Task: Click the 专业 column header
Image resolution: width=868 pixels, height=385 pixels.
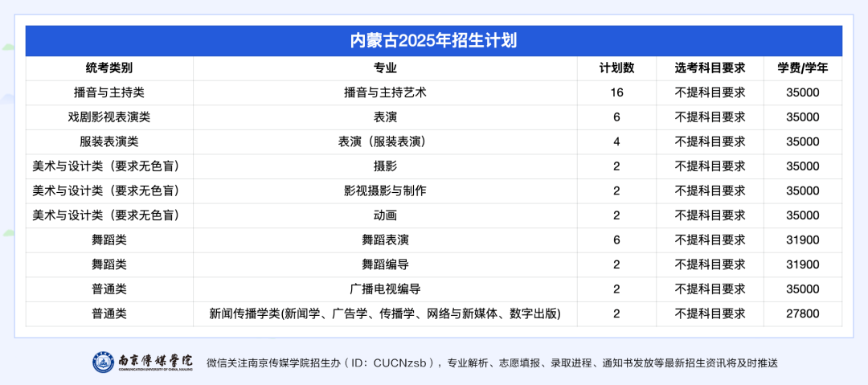Action: point(385,68)
